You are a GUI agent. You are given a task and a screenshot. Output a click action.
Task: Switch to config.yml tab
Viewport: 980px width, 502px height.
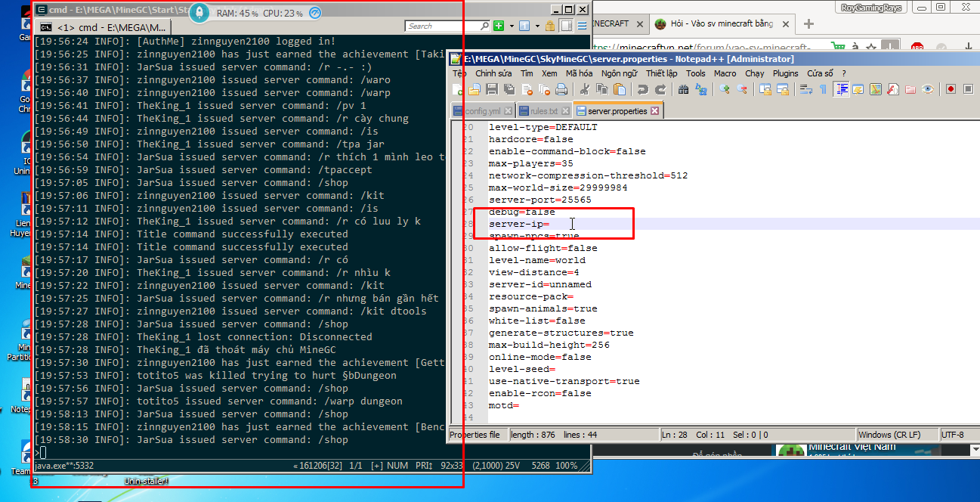(x=483, y=110)
